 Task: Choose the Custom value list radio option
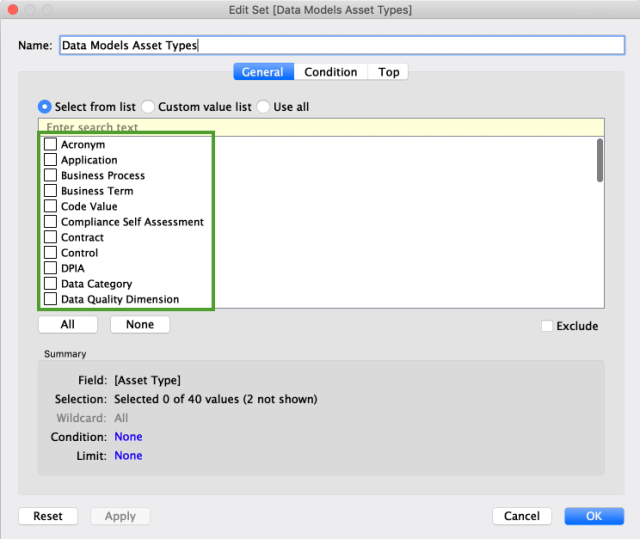pos(148,106)
